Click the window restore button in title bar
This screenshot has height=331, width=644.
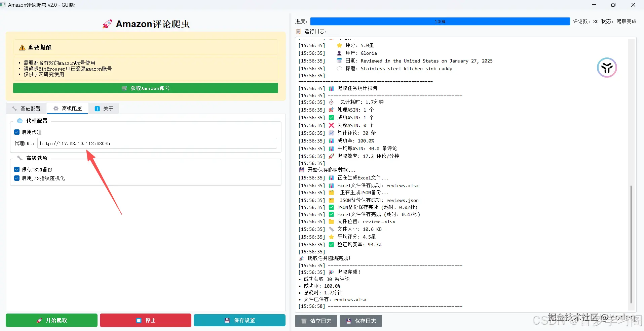click(613, 5)
